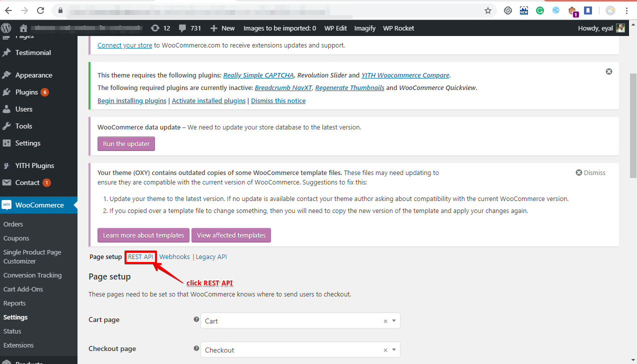Open WooCommerce Status
The image size is (637, 364).
[12, 331]
